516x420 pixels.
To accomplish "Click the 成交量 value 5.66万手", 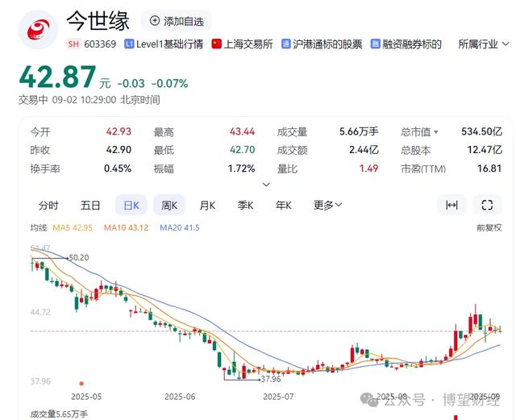I will [x=359, y=131].
